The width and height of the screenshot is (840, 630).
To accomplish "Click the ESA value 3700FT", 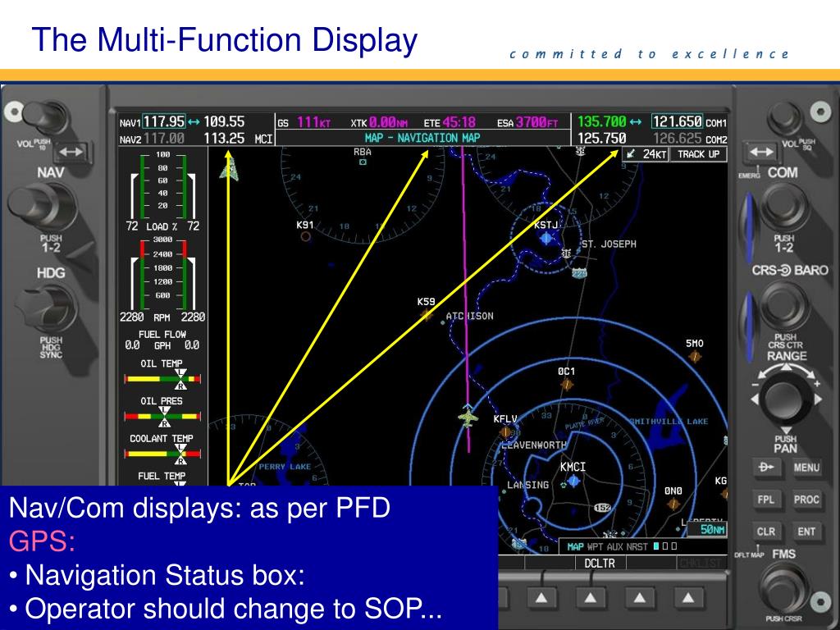I will [536, 123].
